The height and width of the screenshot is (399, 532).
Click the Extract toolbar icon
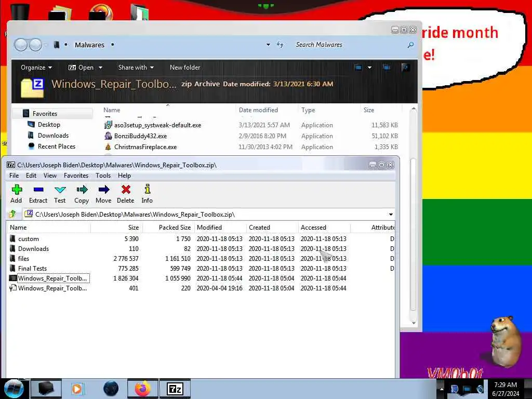point(38,194)
